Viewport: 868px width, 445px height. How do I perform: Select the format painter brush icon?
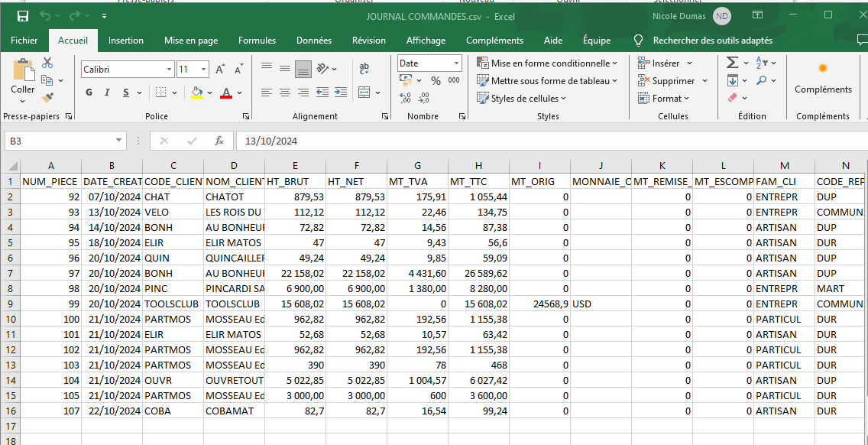47,97
